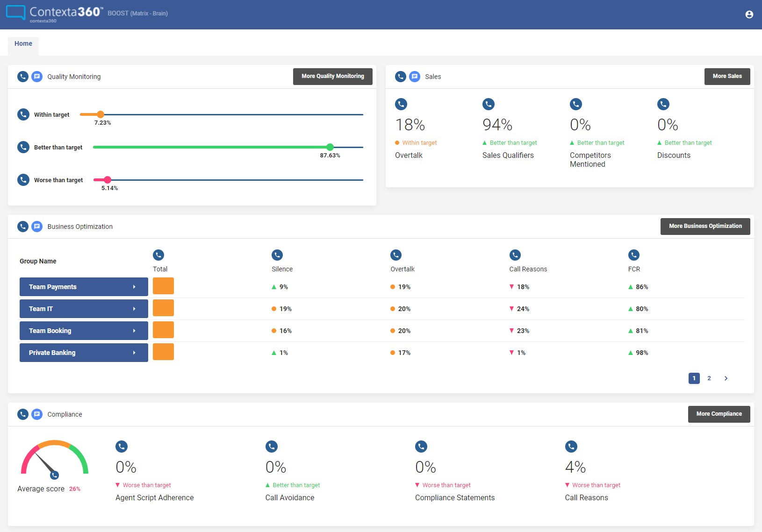Go to next page using arrow
The width and height of the screenshot is (762, 532).
pyautogui.click(x=726, y=378)
